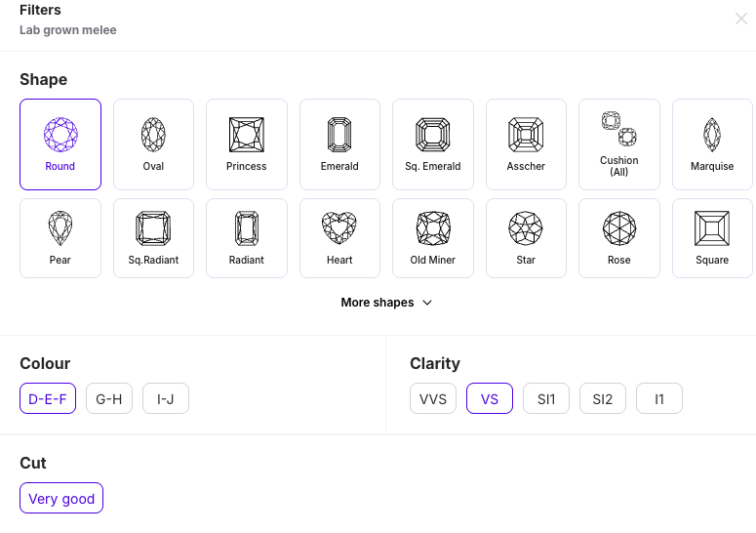This screenshot has width=756, height=533.
Task: Choose SI2 clarity filter
Action: click(603, 398)
